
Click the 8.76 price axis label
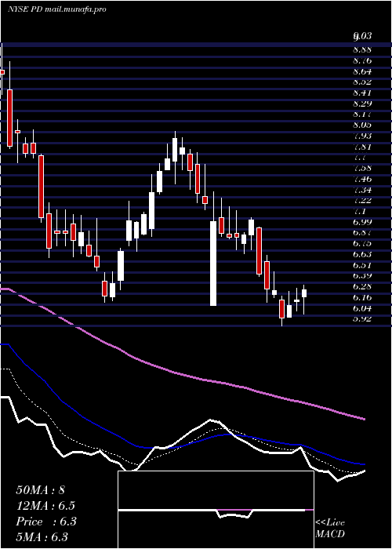click(x=362, y=60)
